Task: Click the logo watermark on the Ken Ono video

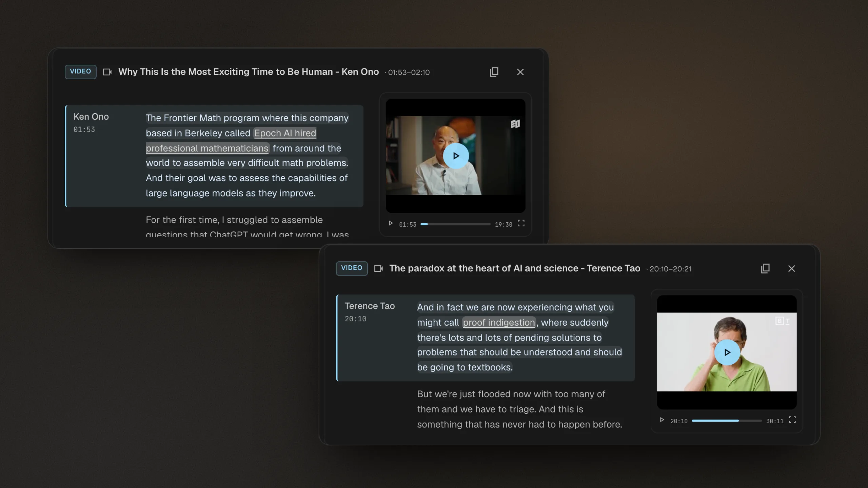Action: [x=515, y=124]
